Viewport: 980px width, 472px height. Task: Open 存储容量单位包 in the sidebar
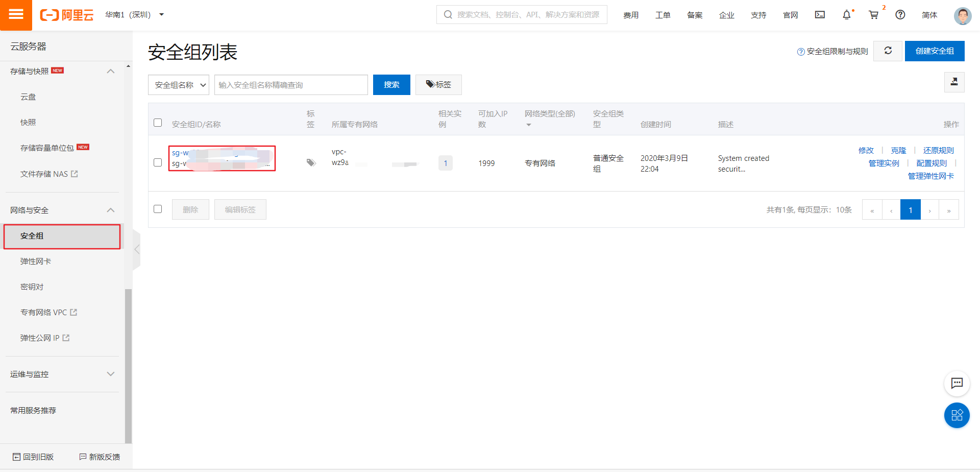47,148
